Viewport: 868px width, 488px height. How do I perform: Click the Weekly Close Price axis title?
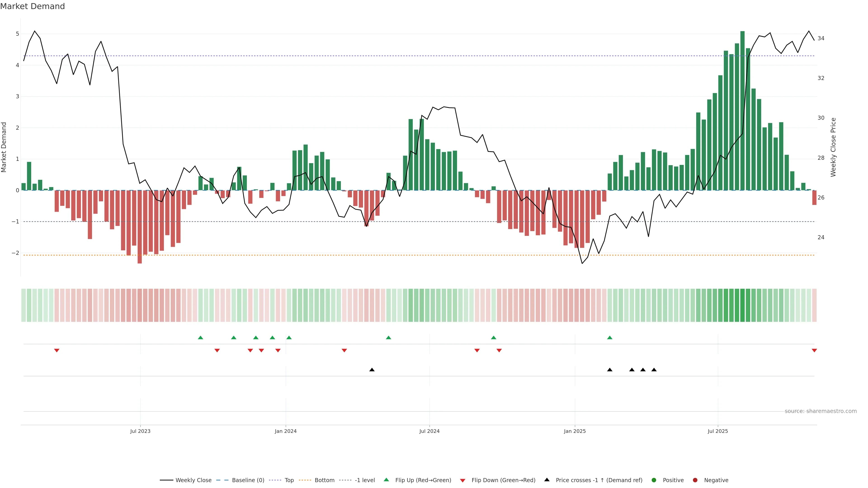833,147
